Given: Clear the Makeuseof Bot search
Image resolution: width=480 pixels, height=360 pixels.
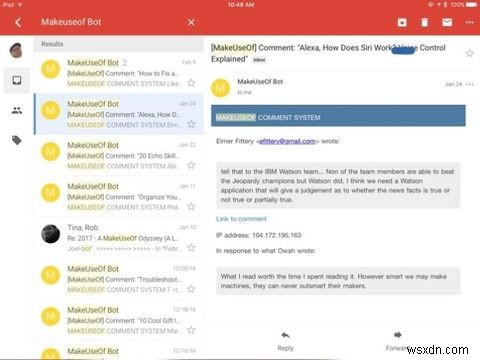Looking at the screenshot, I should tap(191, 22).
